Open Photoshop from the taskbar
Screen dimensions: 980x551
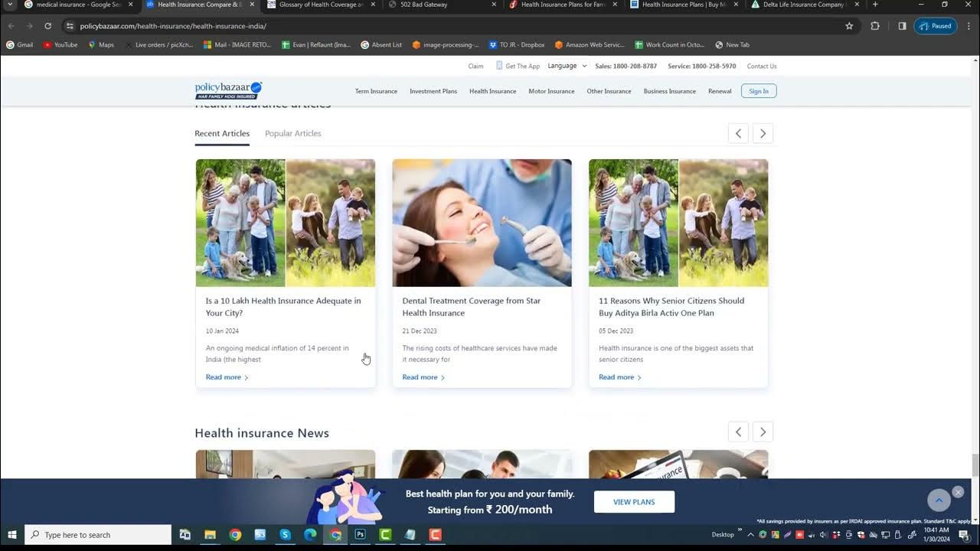(360, 534)
